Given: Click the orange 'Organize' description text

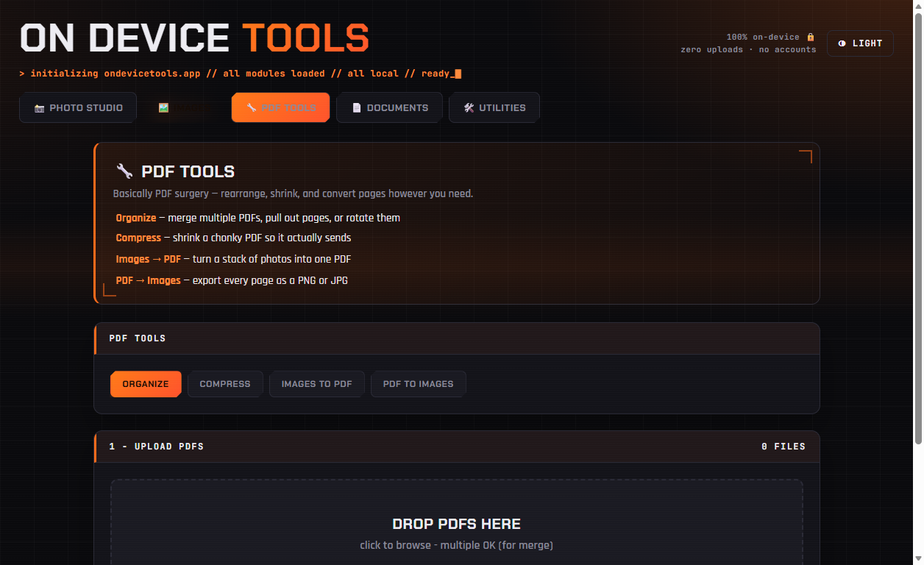Looking at the screenshot, I should pyautogui.click(x=136, y=218).
